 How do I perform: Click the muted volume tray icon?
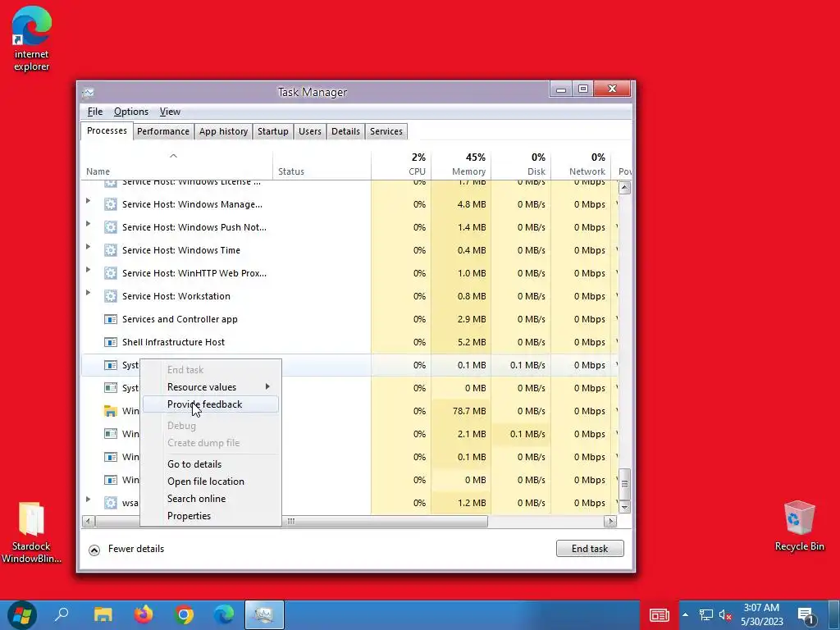[x=725, y=615]
